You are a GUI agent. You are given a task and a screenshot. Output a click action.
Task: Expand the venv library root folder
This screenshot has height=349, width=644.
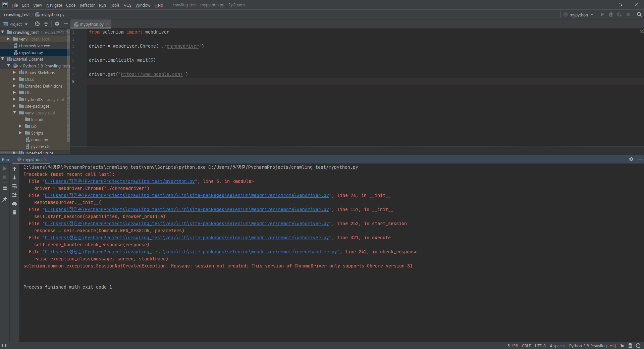[8, 39]
